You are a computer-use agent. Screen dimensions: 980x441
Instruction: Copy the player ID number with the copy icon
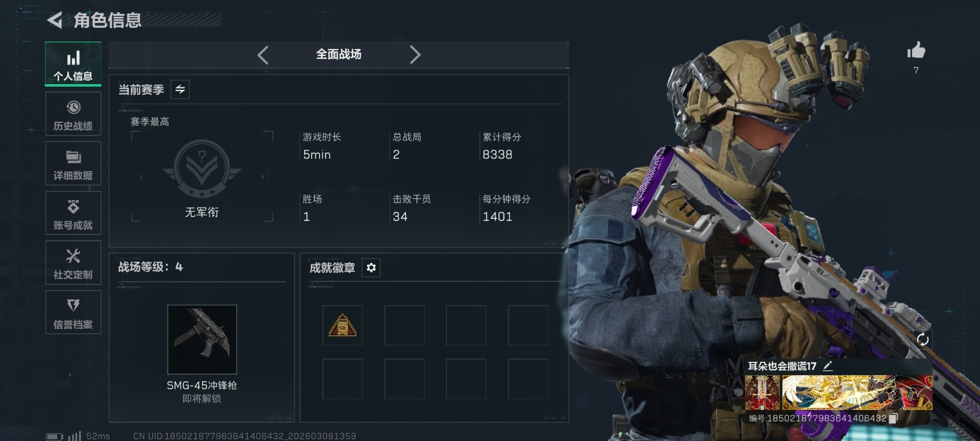[893, 419]
